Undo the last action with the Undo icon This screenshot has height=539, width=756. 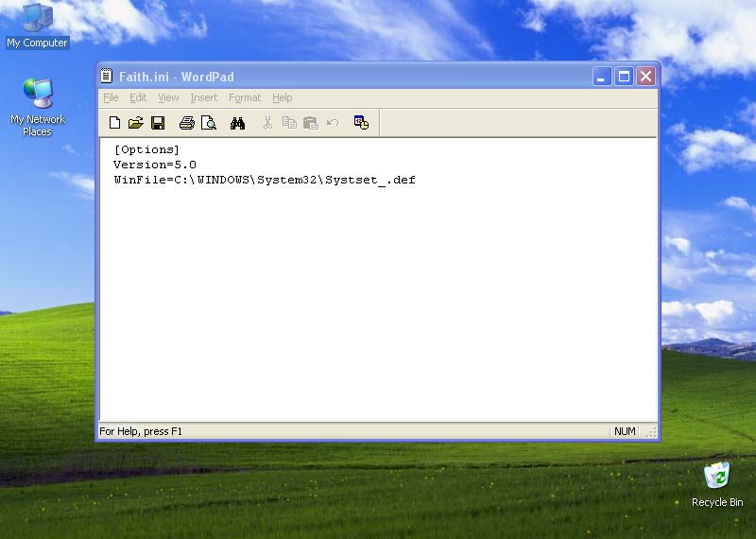[x=333, y=123]
